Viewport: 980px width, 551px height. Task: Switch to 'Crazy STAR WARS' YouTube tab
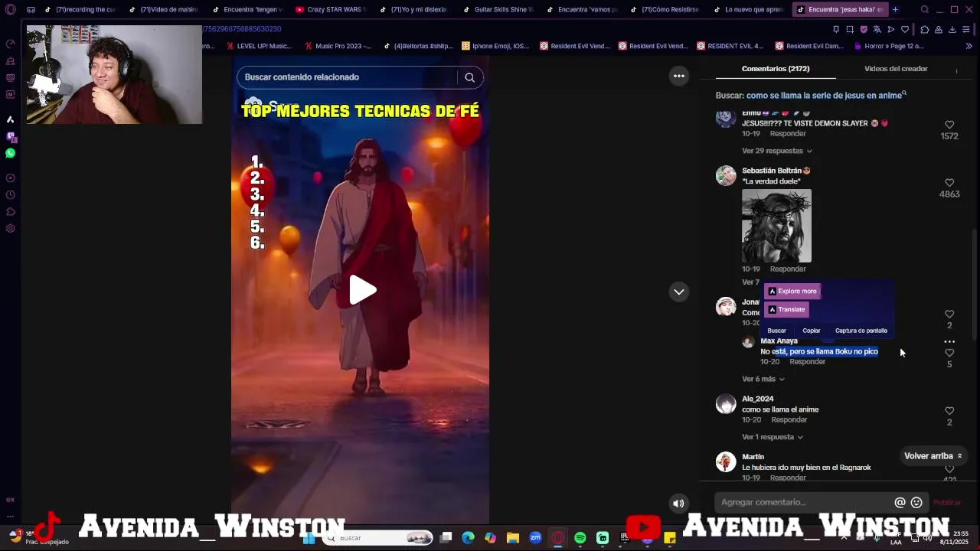[331, 10]
